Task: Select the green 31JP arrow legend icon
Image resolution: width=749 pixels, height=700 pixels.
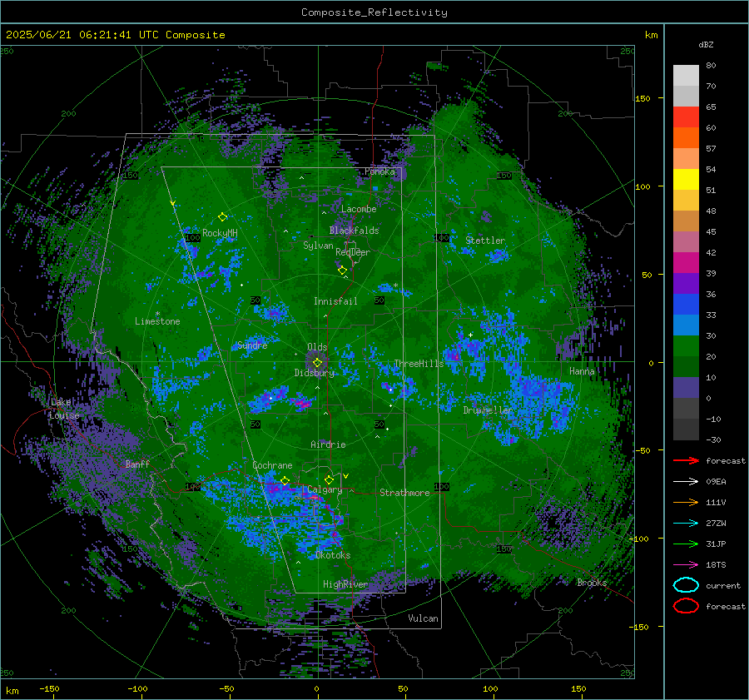Action: coord(686,544)
